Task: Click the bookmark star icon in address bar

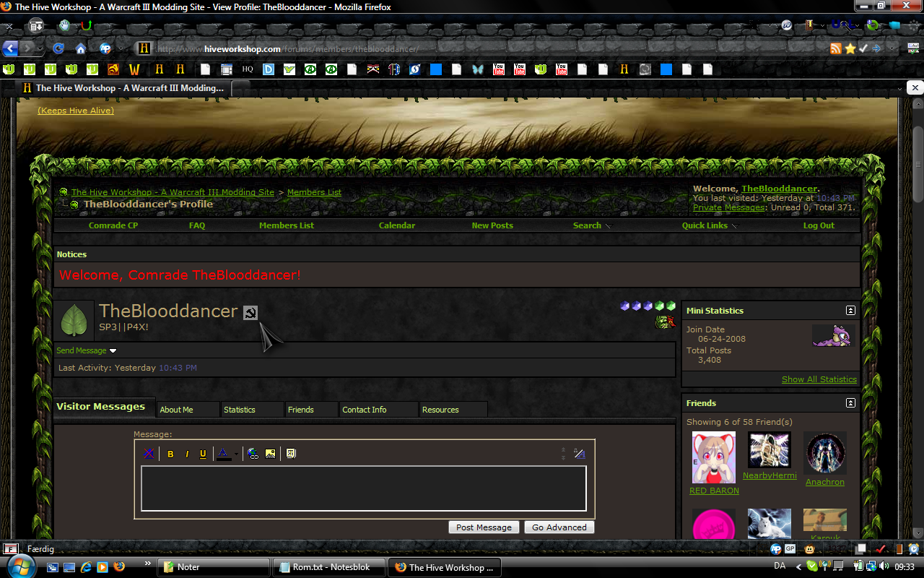Action: (x=850, y=48)
